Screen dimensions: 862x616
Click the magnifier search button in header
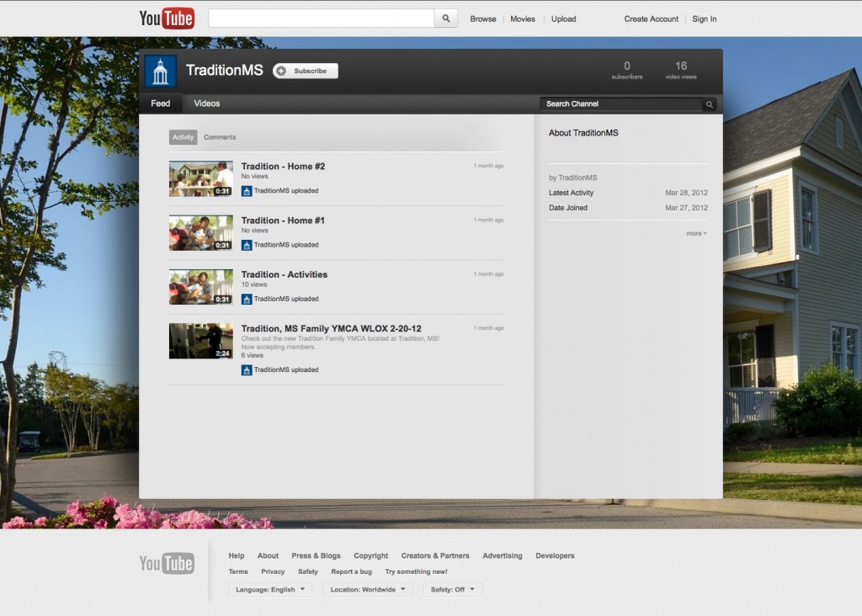point(446,19)
